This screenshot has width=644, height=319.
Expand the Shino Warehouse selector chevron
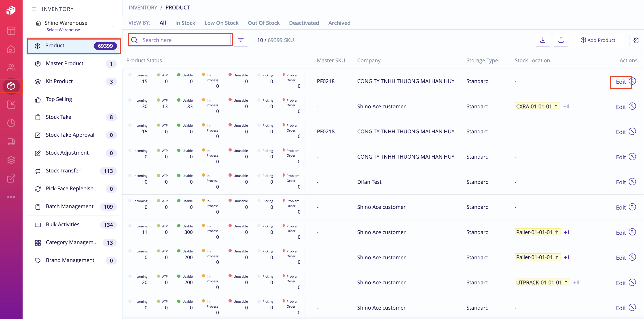tap(113, 26)
